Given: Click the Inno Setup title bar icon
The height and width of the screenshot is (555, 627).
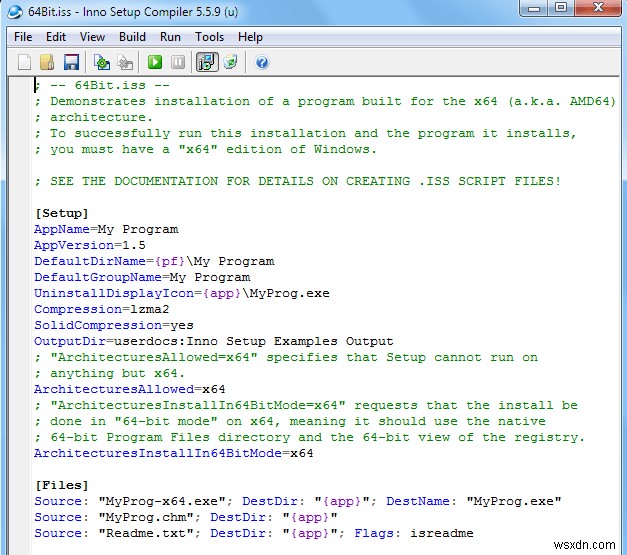Looking at the screenshot, I should (x=15, y=12).
